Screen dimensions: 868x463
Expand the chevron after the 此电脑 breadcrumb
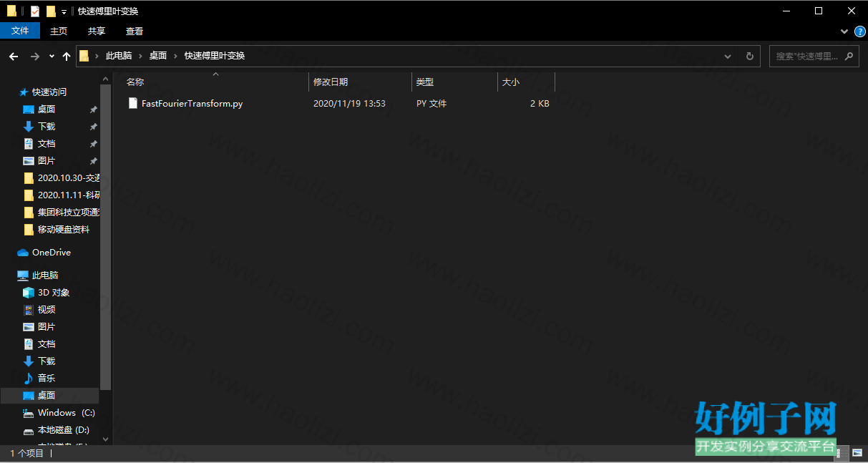click(140, 56)
